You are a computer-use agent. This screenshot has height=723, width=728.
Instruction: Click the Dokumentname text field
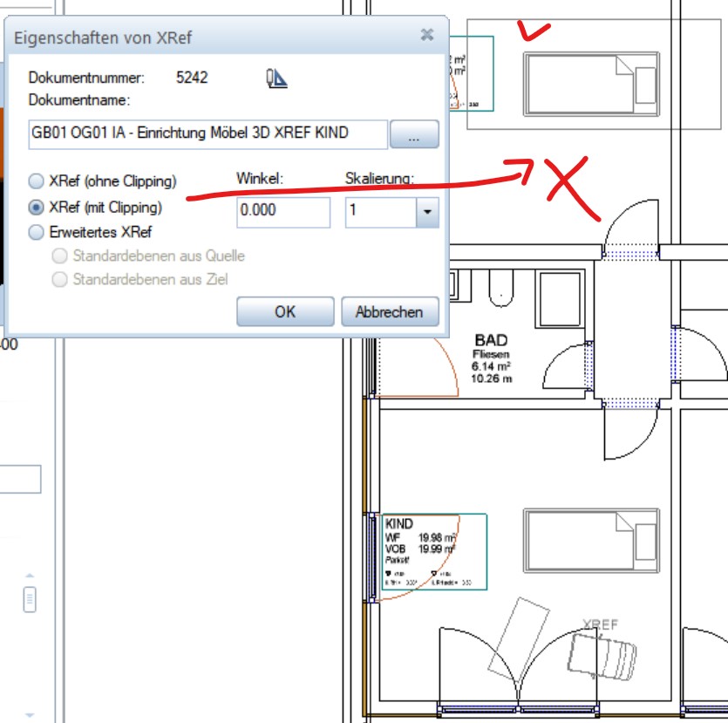(x=208, y=133)
